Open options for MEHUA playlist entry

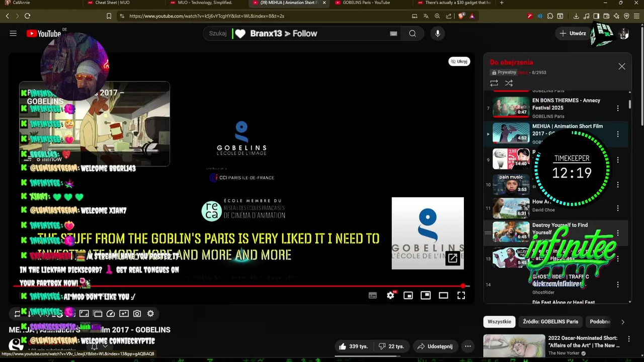point(618,134)
